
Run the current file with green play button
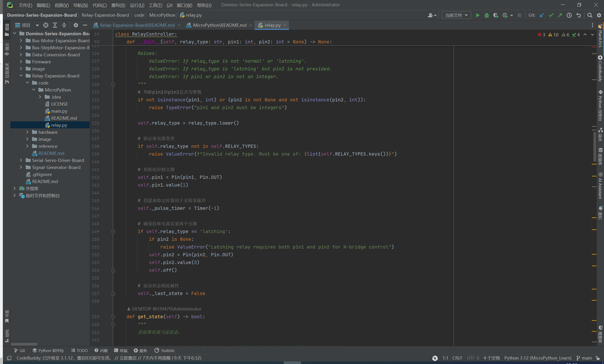[478, 15]
